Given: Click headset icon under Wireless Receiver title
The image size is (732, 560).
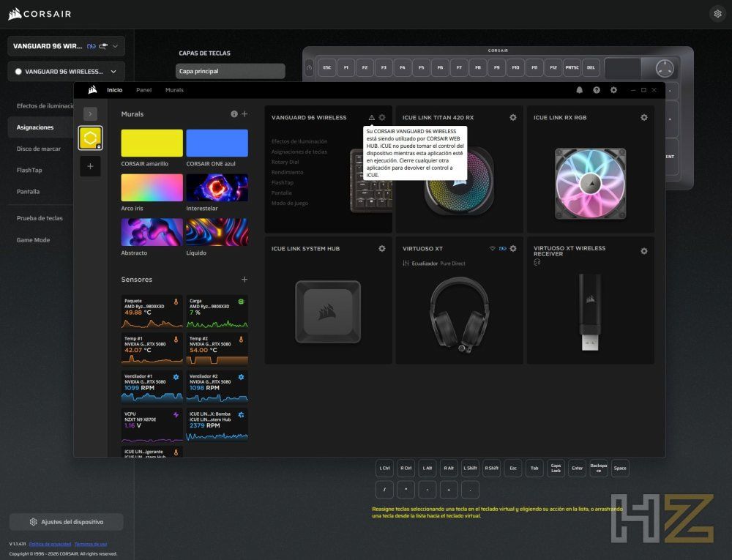Looking at the screenshot, I should [537, 262].
